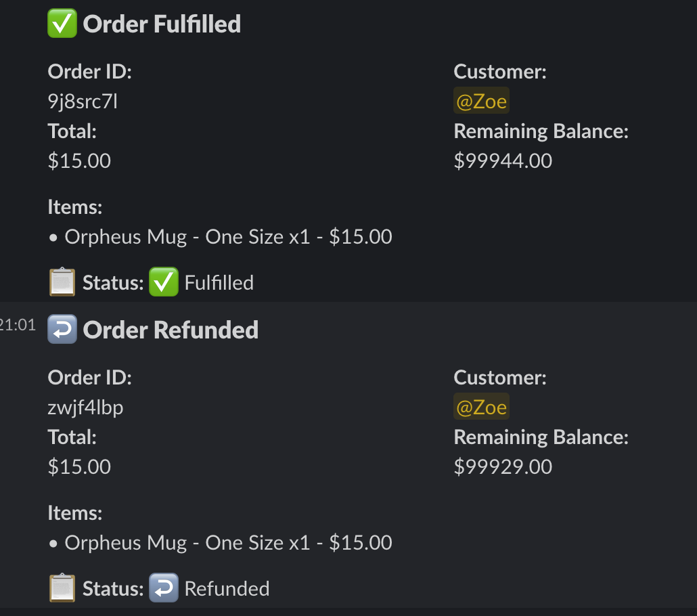Click the green checkmark beside Order Fulfilled heading
Viewport: 697px width, 616px height.
pyautogui.click(x=62, y=24)
